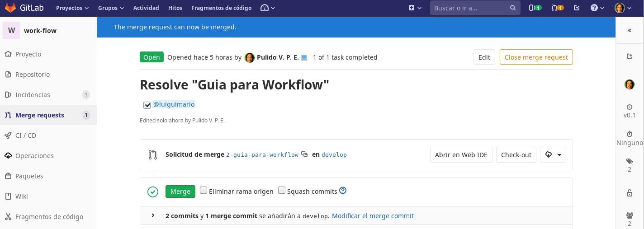Enable Squash commits checkbox
Image resolution: width=644 pixels, height=229 pixels.
282,190
